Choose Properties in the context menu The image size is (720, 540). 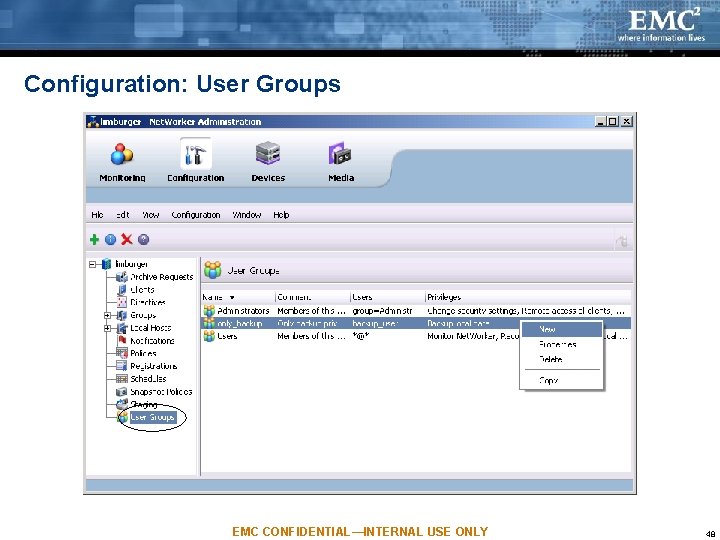[x=561, y=344]
